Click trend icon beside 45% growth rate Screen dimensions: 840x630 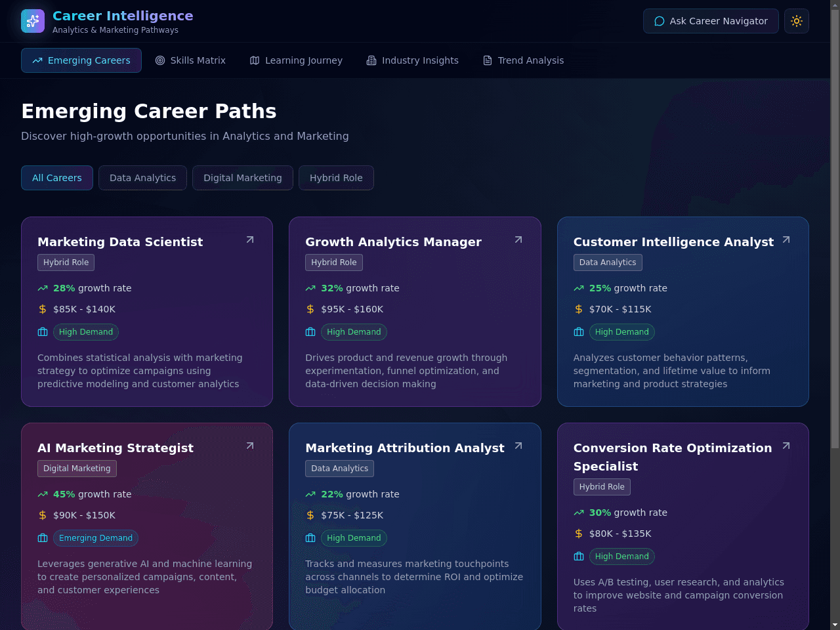43,494
